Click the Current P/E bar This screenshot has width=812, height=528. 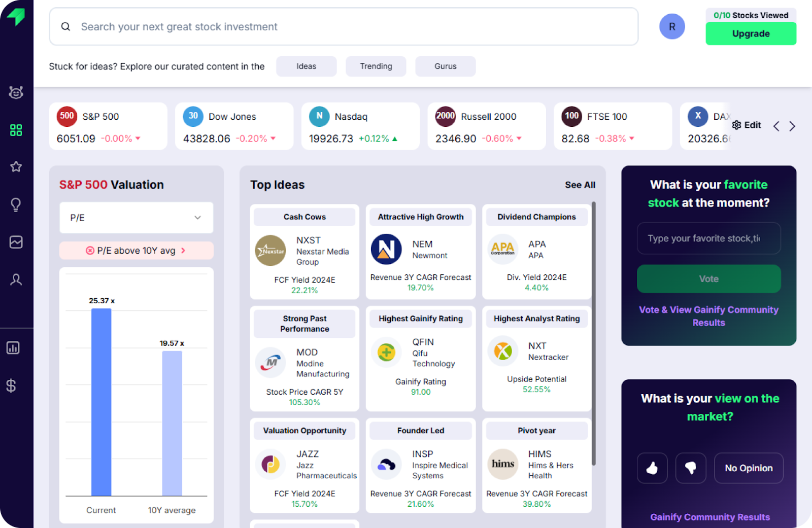tap(101, 402)
